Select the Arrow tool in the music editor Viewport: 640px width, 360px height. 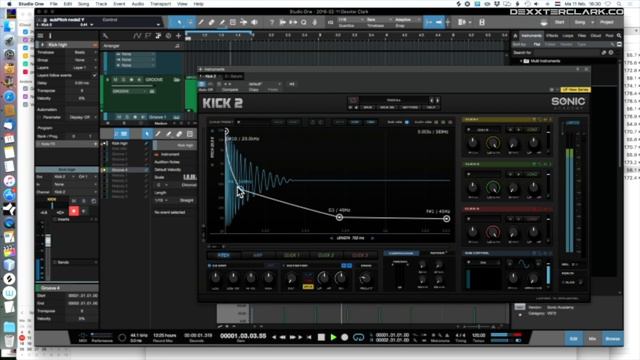pyautogui.click(x=147, y=134)
